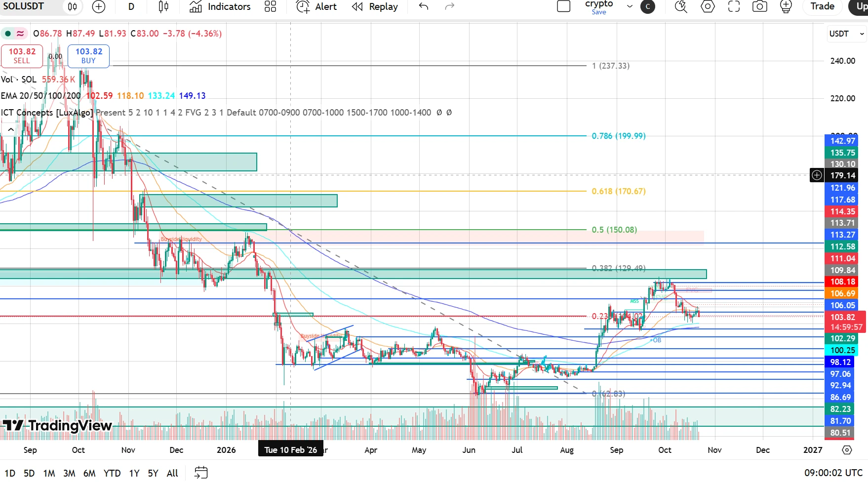Open the layout setup square icon
The height and width of the screenshot is (485, 868).
tap(564, 6)
